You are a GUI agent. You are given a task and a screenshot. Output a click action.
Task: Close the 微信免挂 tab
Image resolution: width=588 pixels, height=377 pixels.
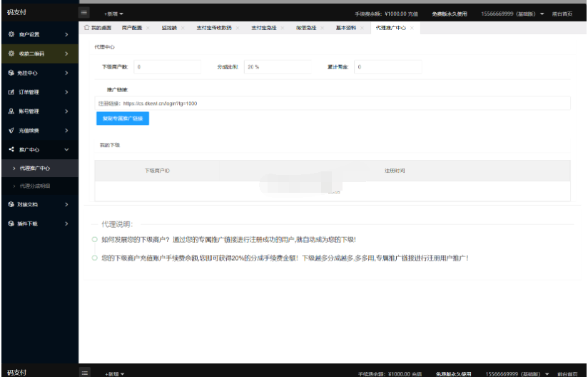coord(322,28)
